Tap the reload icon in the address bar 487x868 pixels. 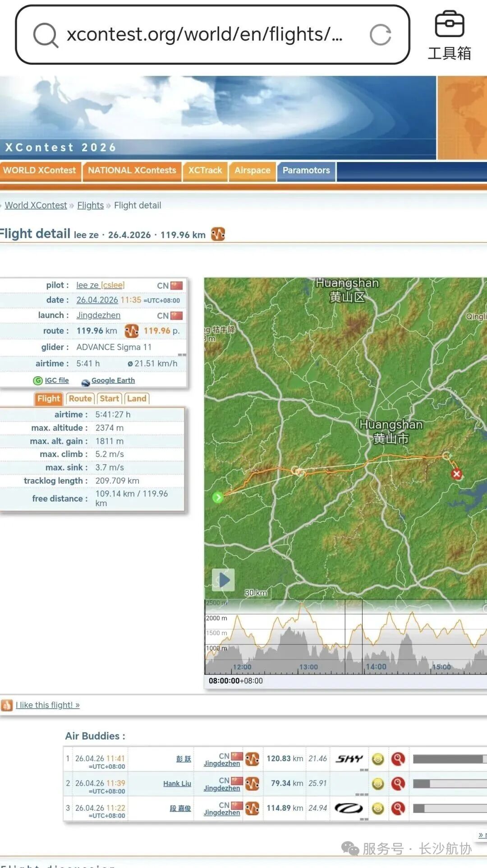point(380,35)
